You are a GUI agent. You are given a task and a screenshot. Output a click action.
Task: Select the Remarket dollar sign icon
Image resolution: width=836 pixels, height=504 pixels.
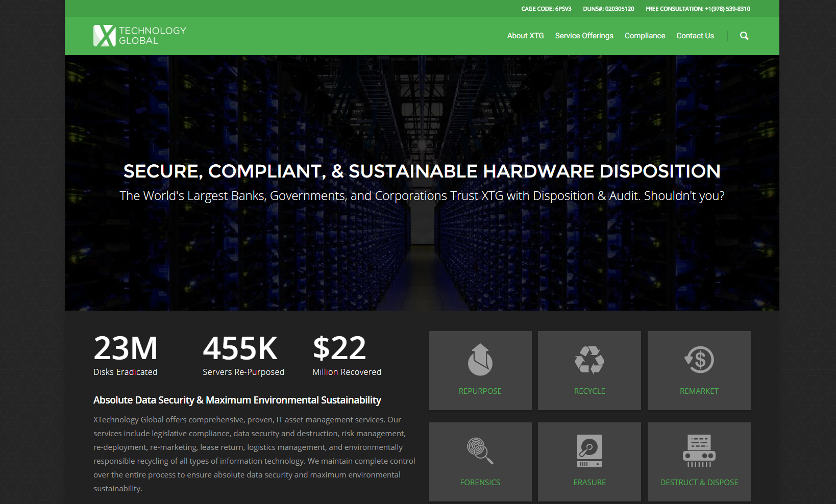click(699, 360)
